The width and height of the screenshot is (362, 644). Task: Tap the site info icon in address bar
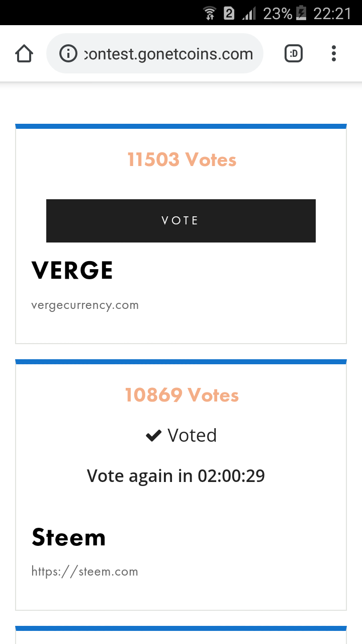tap(68, 53)
